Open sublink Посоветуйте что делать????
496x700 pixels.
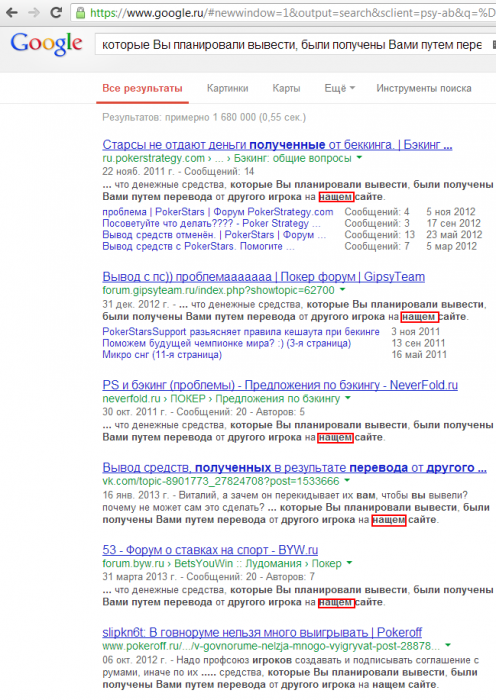211,223
